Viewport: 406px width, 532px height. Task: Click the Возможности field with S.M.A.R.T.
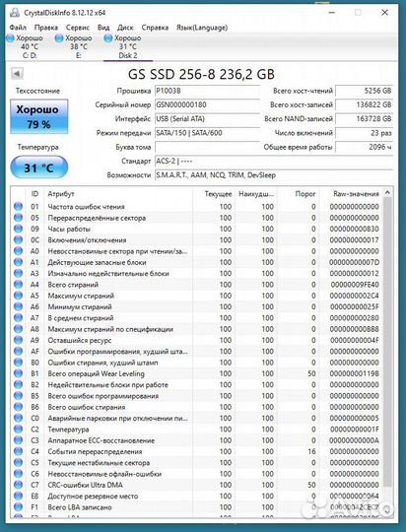coord(274,175)
